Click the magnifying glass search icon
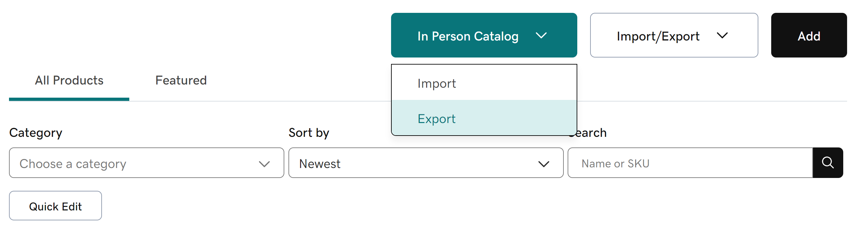This screenshot has height=230, width=868. pos(827,163)
